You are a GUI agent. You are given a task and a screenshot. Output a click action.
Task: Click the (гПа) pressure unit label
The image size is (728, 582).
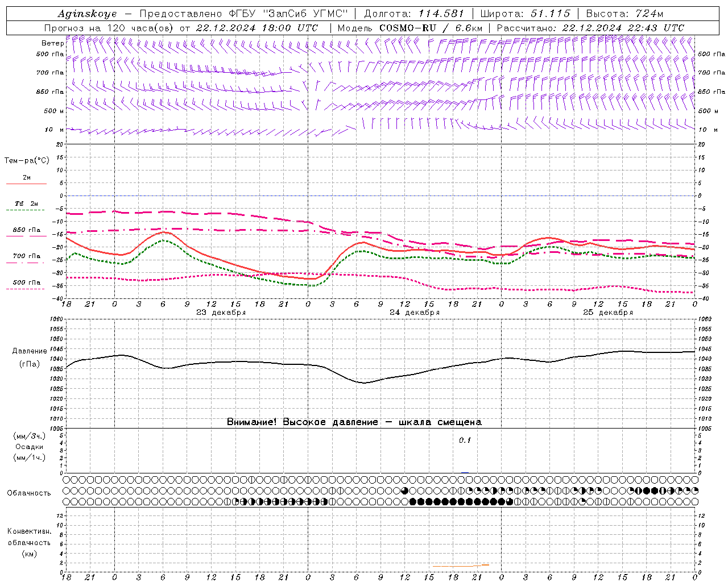(x=30, y=364)
